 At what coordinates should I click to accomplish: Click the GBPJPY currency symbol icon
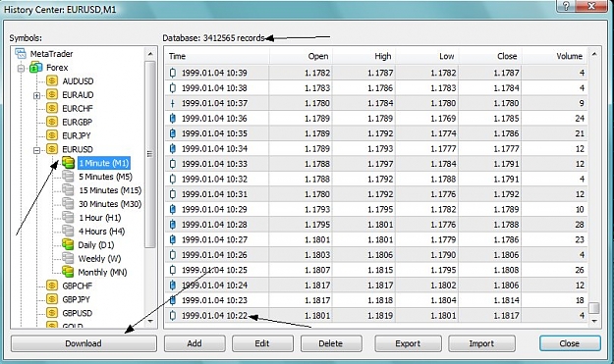coord(52,299)
